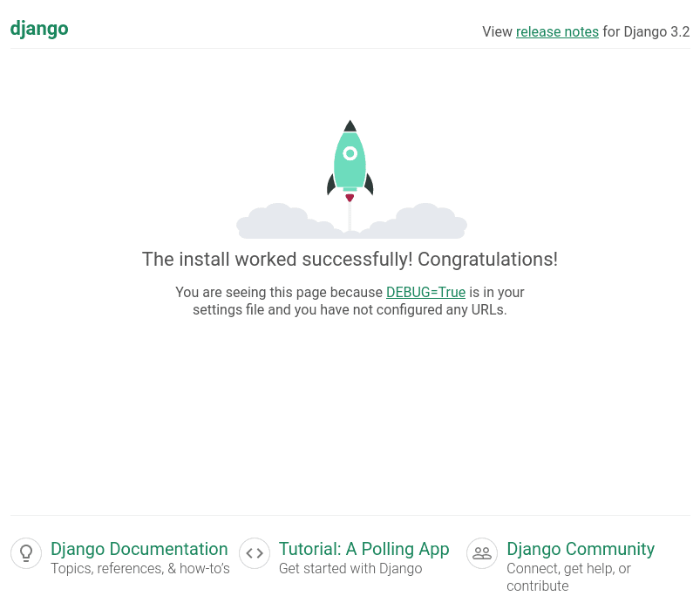This screenshot has height=616, width=700.
Task: Click 'Topics, references, & how-to's' text
Action: coord(140,569)
